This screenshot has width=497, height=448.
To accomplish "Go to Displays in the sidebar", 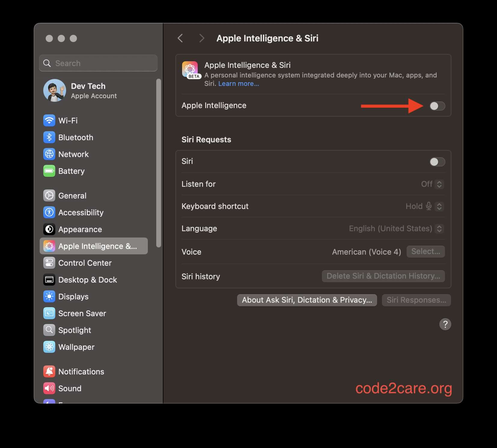I will (x=73, y=297).
